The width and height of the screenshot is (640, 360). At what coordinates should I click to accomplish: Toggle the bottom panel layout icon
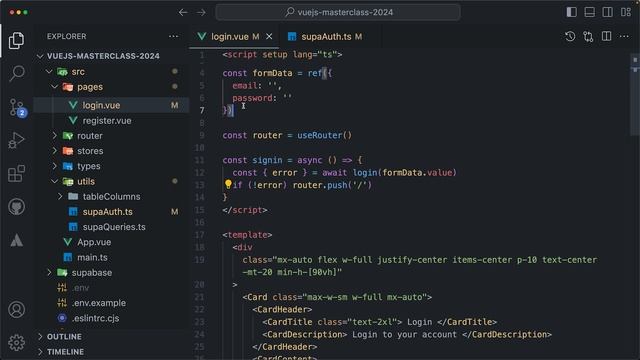(589, 12)
